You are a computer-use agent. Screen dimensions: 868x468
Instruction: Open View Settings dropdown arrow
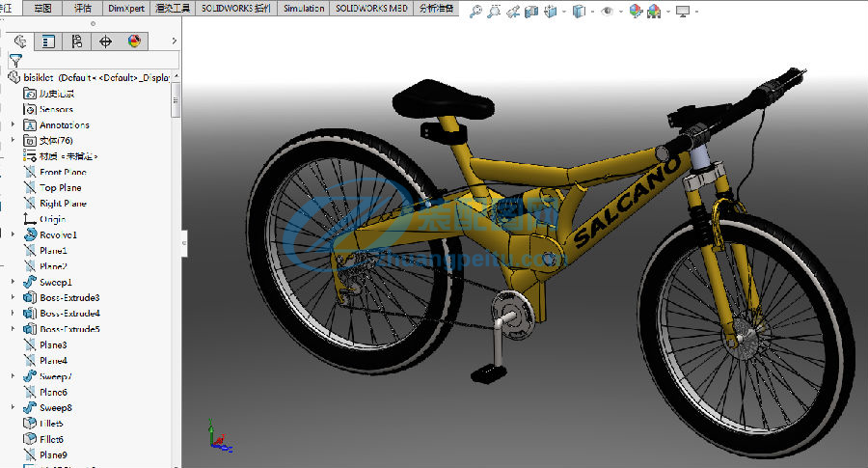pos(695,12)
